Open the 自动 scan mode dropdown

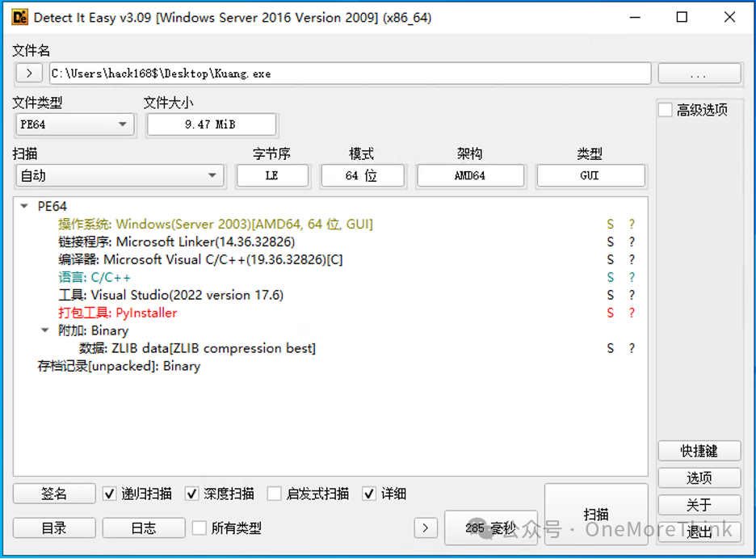tap(120, 175)
